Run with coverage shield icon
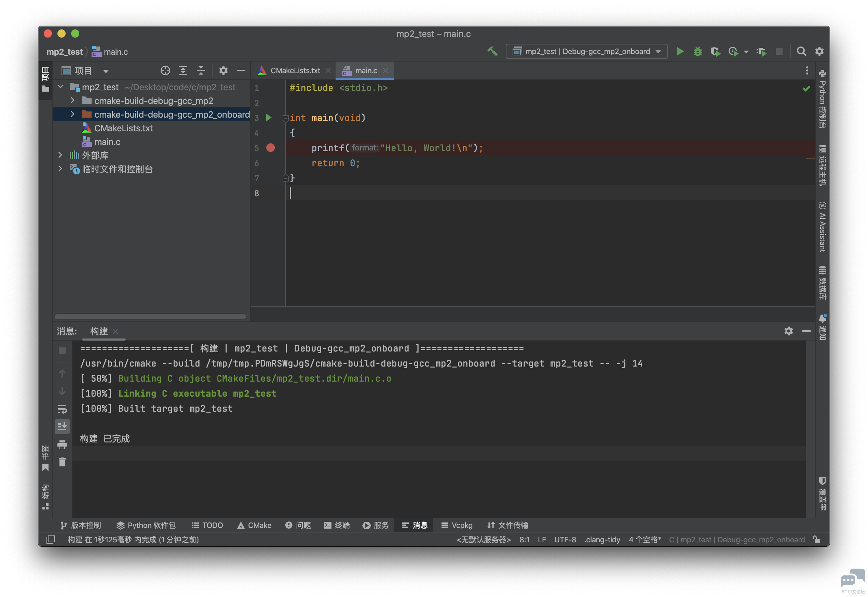This screenshot has width=868, height=597. pyautogui.click(x=715, y=51)
